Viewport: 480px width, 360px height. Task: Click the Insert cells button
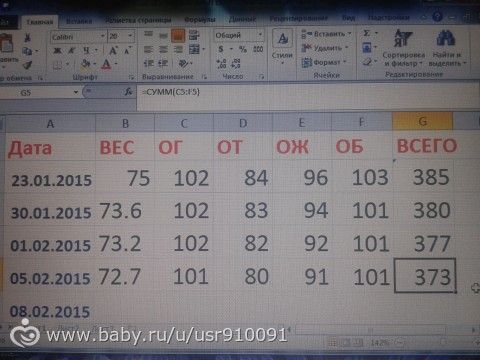point(326,34)
